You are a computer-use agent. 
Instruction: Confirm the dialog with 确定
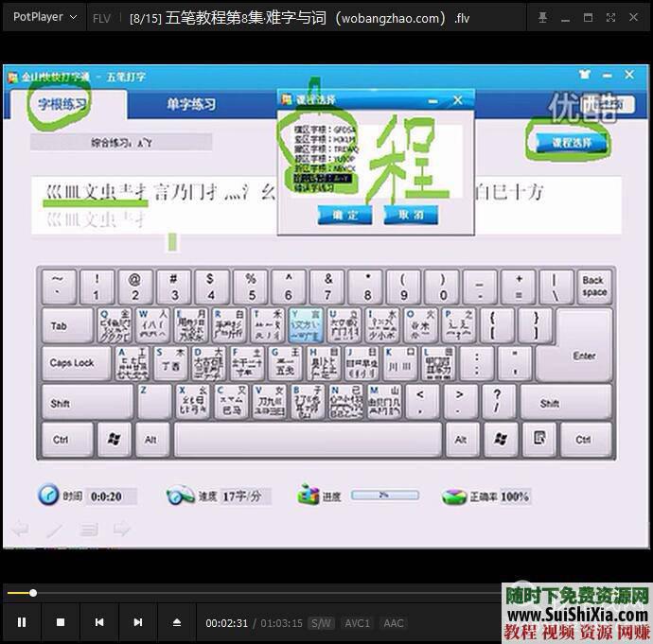(344, 215)
